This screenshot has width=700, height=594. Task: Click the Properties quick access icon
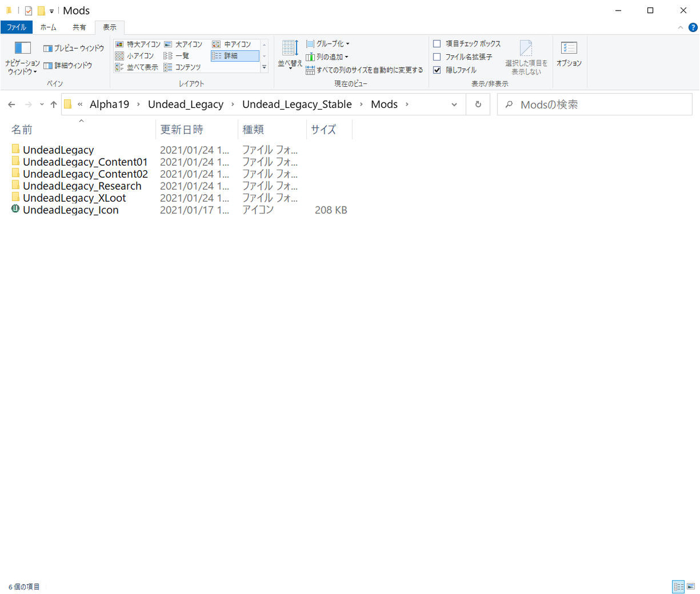(28, 10)
